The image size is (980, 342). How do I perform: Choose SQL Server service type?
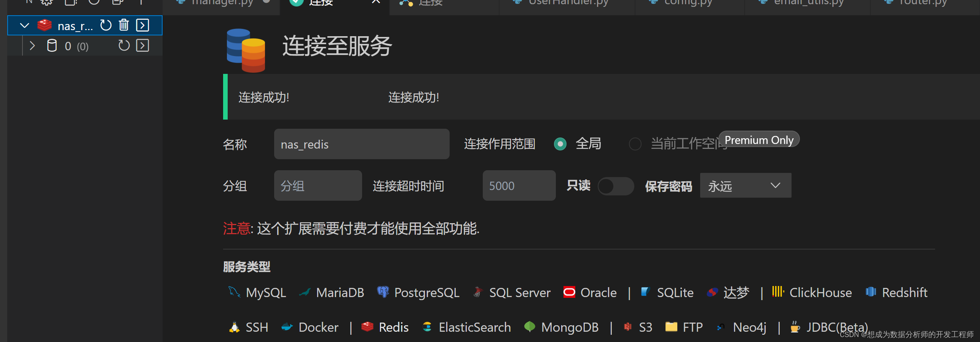click(511, 292)
